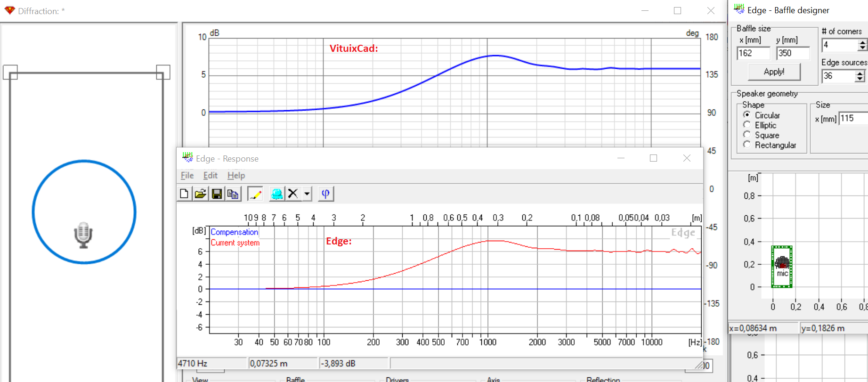The width and height of the screenshot is (868, 382).
Task: Toggle the phase (φ) icon
Action: click(x=325, y=194)
